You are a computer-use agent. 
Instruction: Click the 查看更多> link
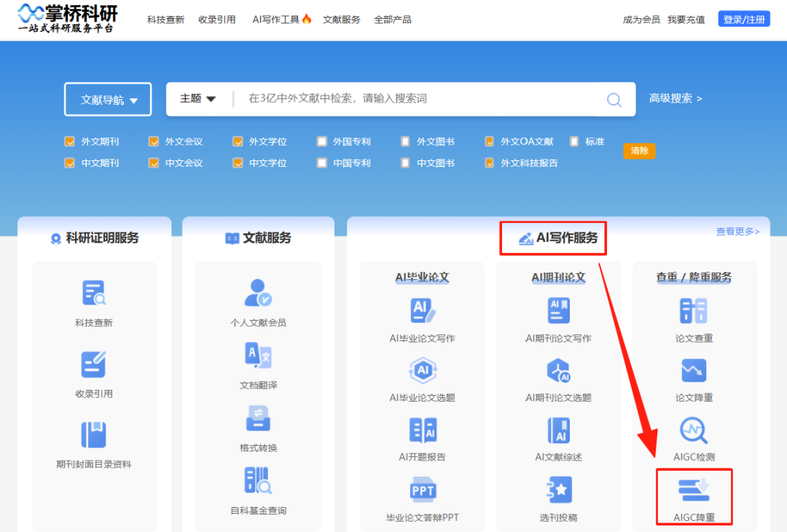737,231
